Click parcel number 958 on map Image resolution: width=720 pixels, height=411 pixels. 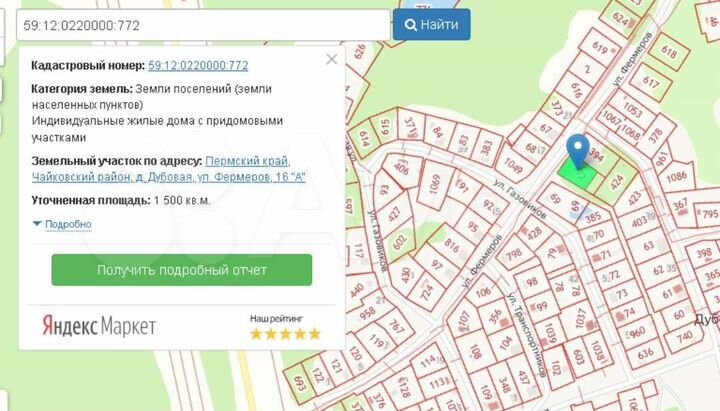[x=367, y=313]
